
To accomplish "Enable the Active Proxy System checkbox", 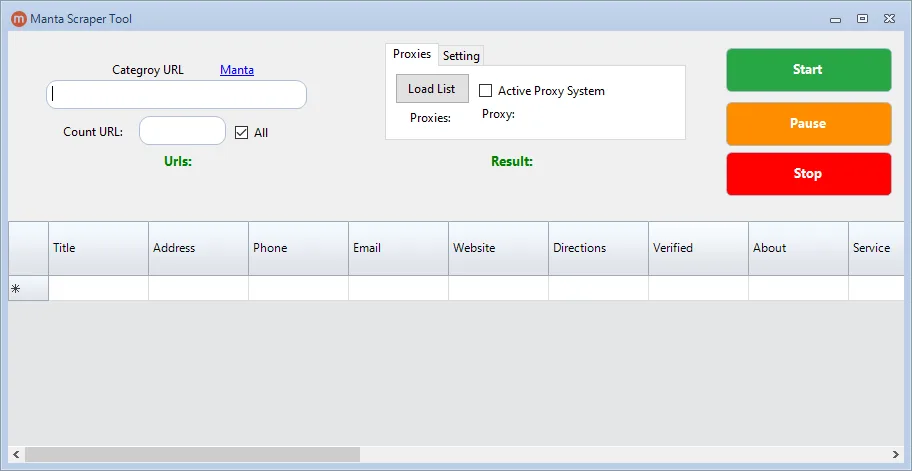I will [x=486, y=91].
